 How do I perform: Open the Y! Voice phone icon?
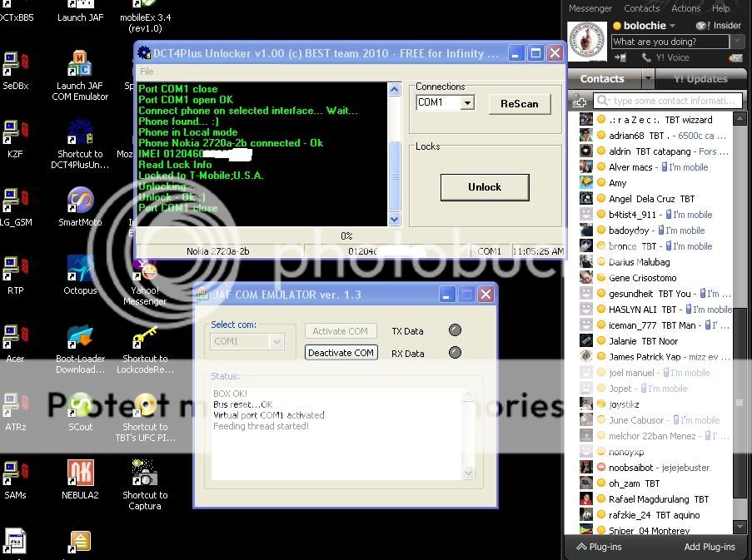[646, 58]
